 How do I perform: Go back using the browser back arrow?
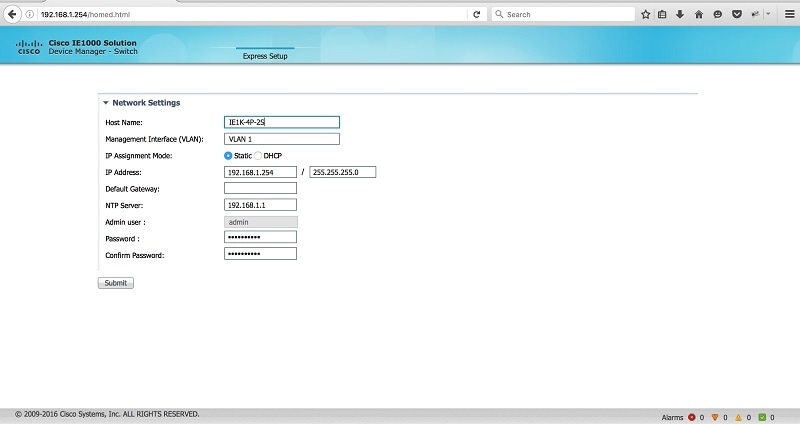[12, 14]
